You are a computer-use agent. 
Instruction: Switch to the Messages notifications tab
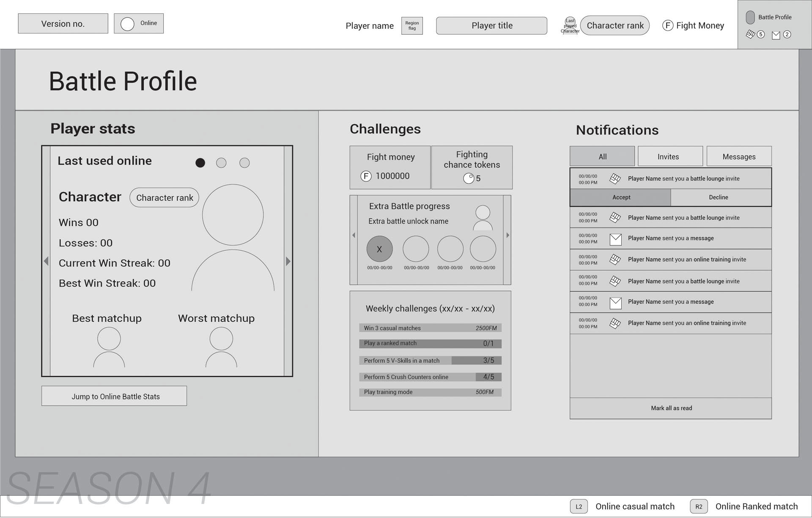point(739,156)
